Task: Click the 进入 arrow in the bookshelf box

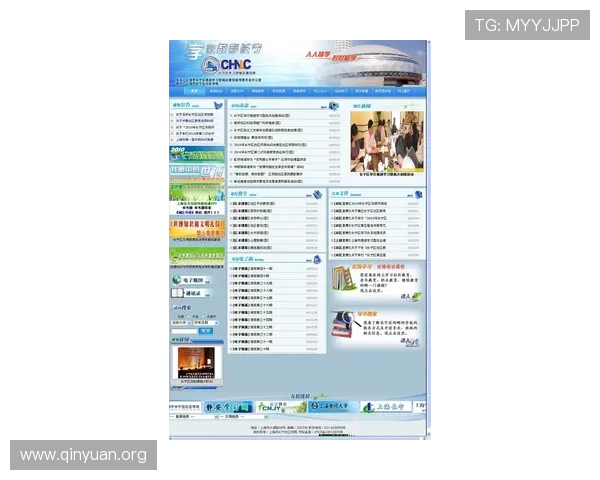Action: [x=409, y=297]
